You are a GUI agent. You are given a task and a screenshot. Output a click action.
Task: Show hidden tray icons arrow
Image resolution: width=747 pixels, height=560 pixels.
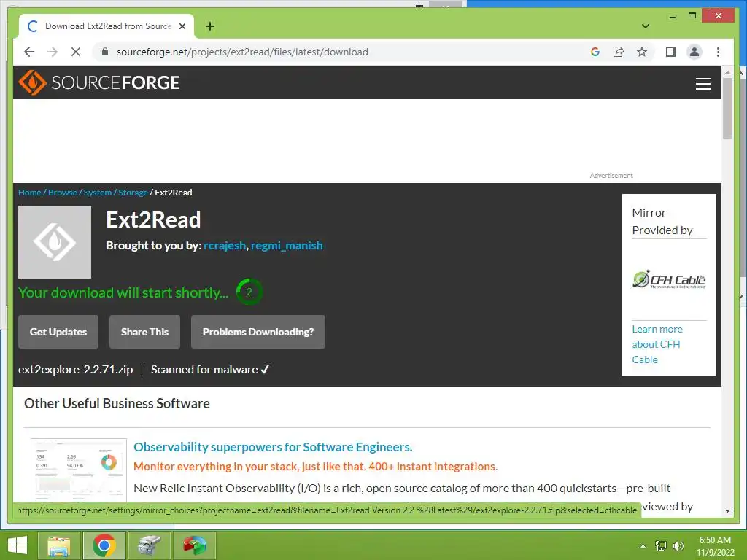pyautogui.click(x=643, y=546)
